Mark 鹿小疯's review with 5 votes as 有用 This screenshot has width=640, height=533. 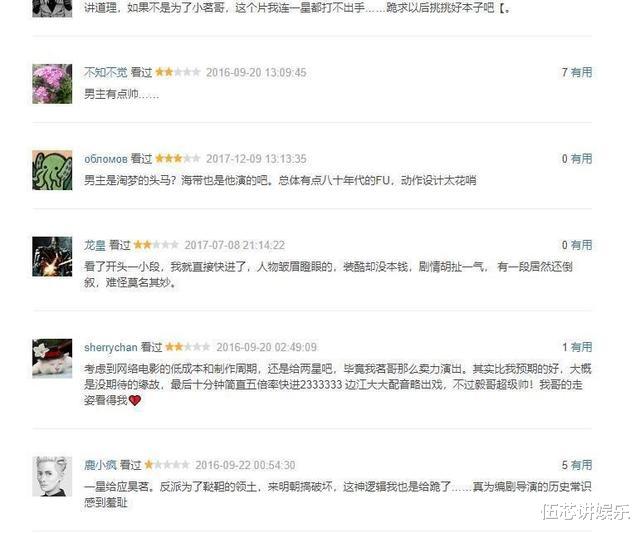coord(581,465)
